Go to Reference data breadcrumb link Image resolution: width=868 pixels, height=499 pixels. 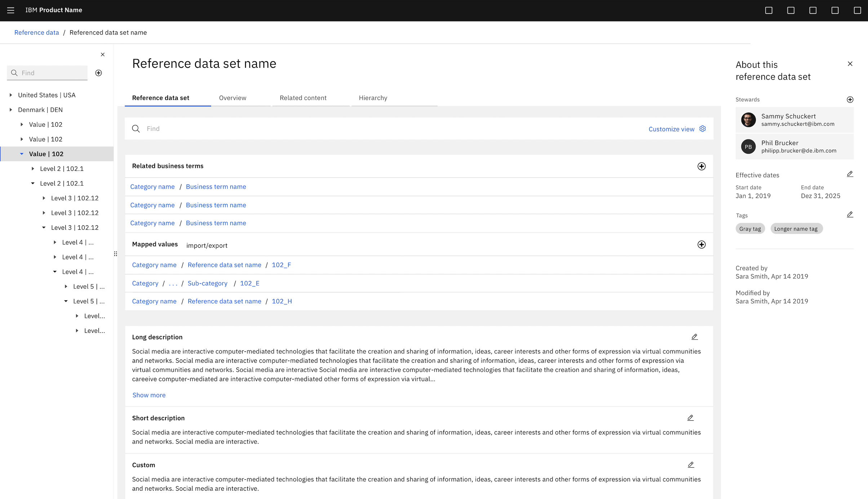pos(36,32)
